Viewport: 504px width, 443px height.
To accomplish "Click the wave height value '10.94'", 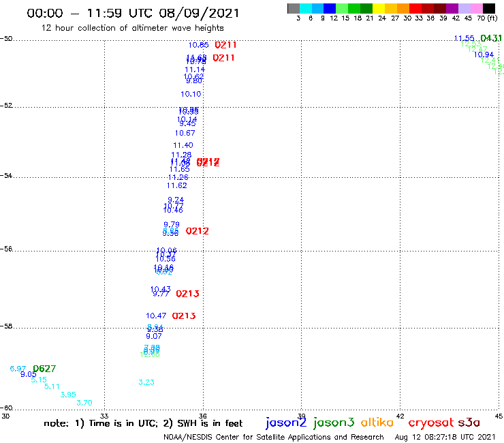I will click(484, 55).
